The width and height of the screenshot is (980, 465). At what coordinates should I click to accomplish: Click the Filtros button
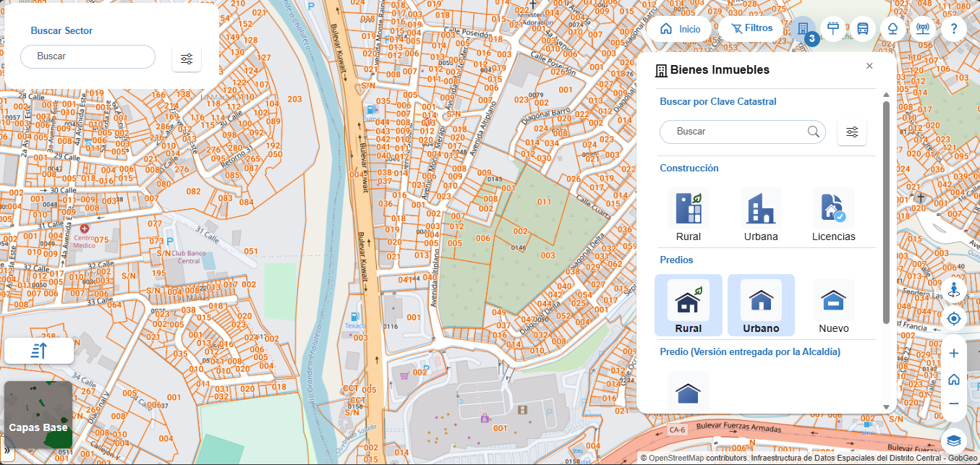click(751, 29)
